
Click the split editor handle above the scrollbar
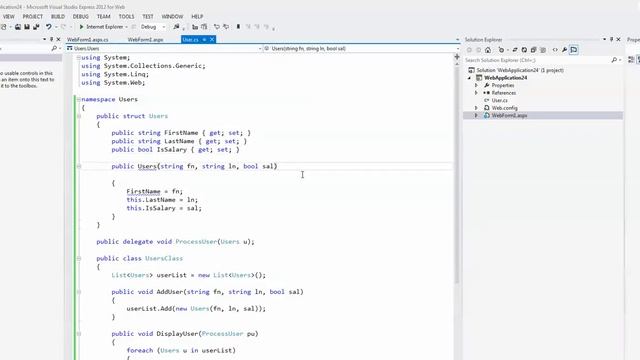[457, 57]
